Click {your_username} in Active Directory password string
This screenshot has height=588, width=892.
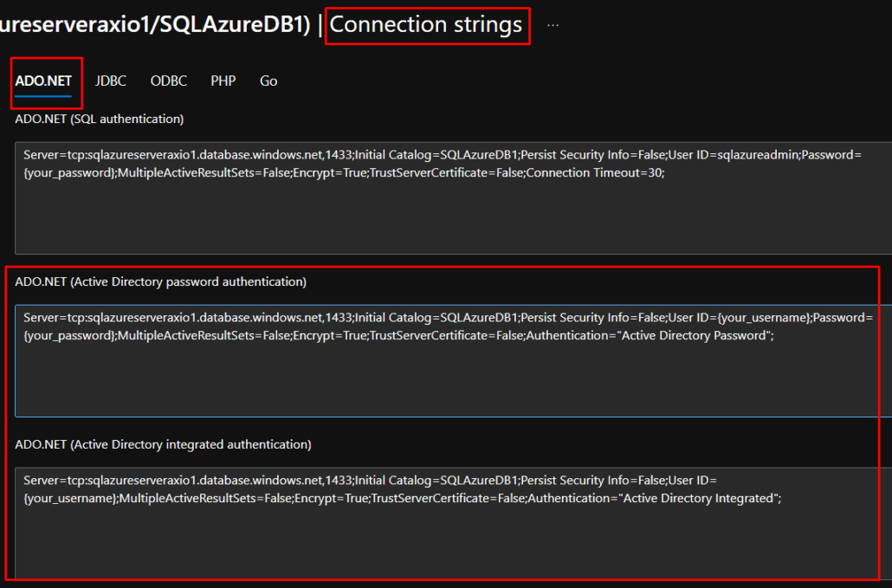763,317
